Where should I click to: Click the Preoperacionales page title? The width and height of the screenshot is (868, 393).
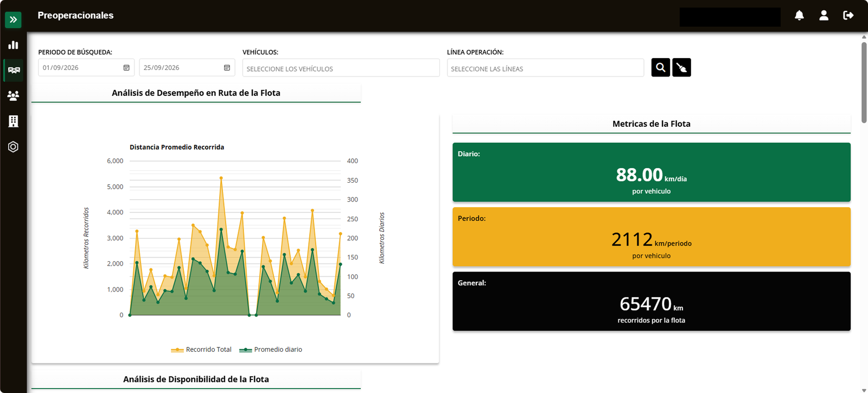[x=75, y=16]
